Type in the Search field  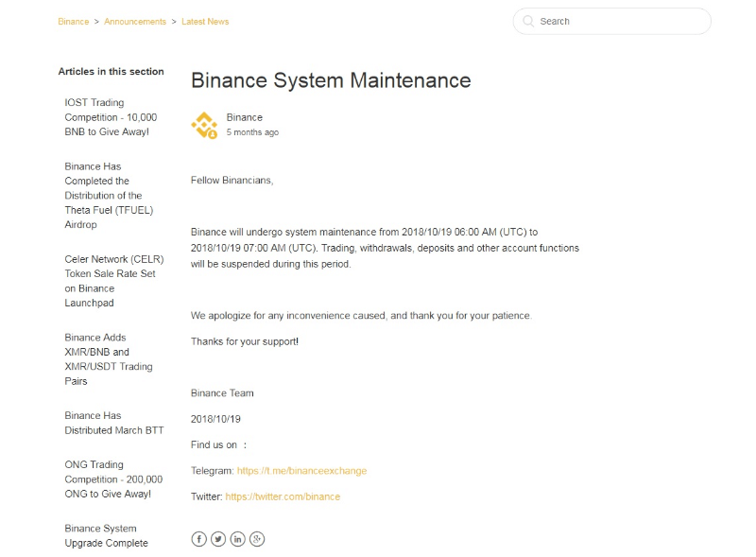[619, 21]
